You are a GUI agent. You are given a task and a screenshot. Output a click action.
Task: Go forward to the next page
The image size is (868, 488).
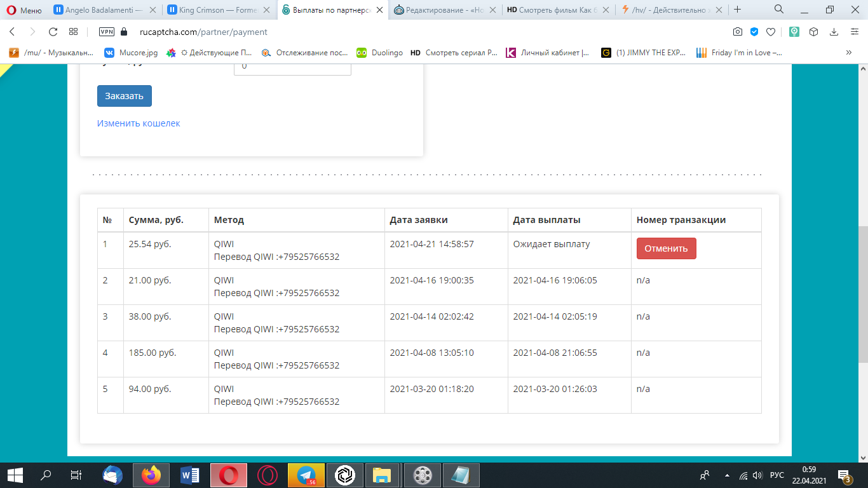(x=32, y=32)
